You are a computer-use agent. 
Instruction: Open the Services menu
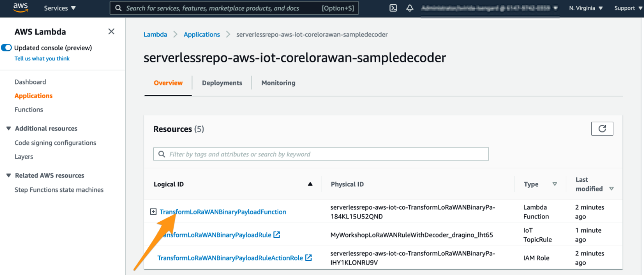tap(60, 8)
